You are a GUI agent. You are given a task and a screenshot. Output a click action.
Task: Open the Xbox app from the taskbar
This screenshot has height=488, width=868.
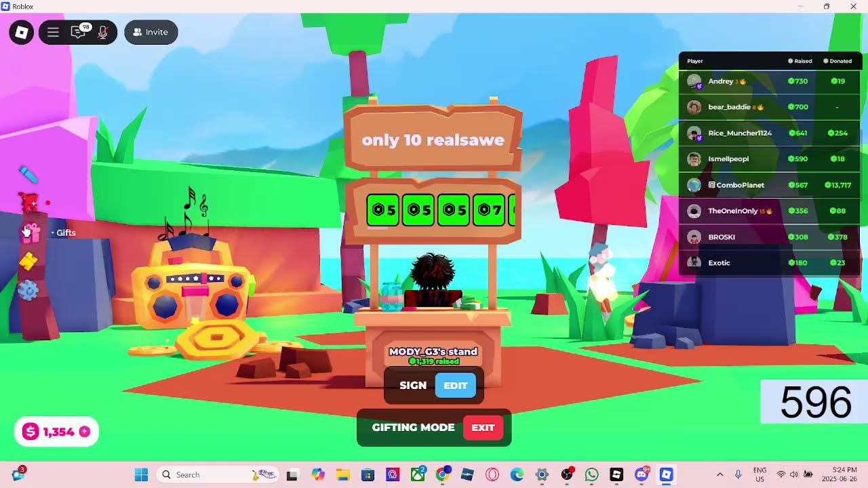click(x=418, y=474)
